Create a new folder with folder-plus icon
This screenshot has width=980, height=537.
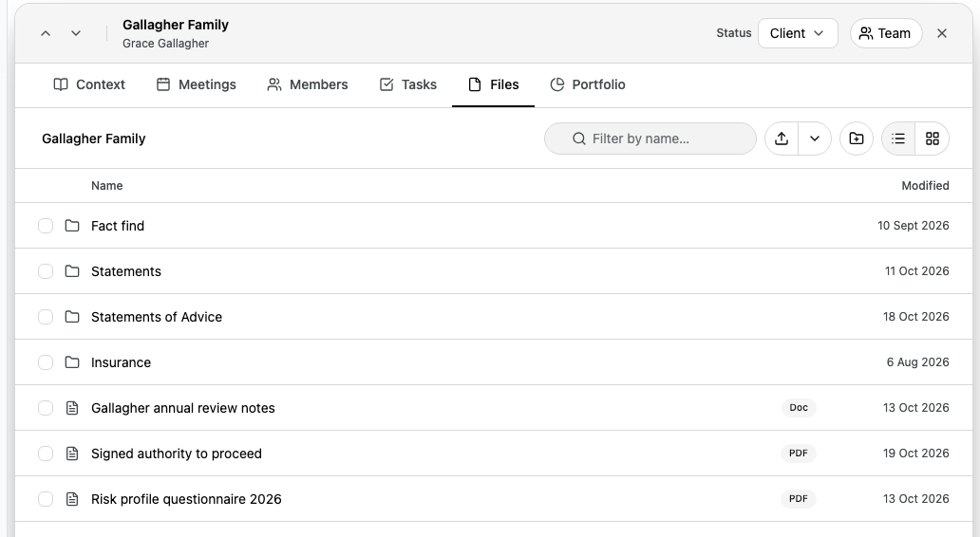click(857, 139)
